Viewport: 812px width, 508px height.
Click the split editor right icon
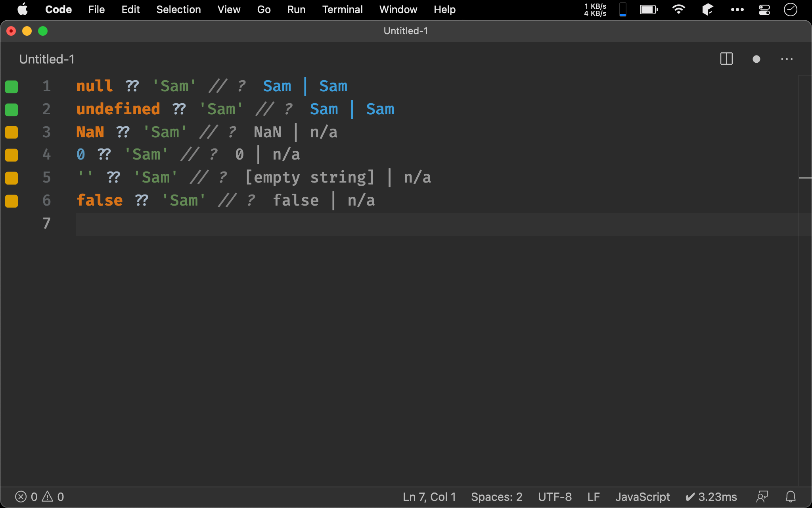click(x=726, y=59)
